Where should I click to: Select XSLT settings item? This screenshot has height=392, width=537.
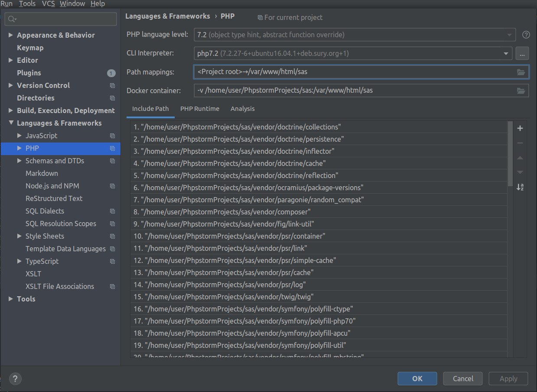33,274
